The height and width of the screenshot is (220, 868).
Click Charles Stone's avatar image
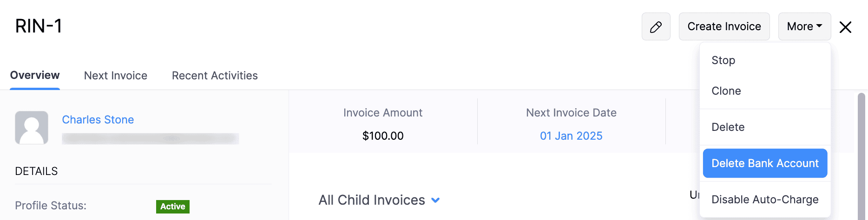(32, 128)
